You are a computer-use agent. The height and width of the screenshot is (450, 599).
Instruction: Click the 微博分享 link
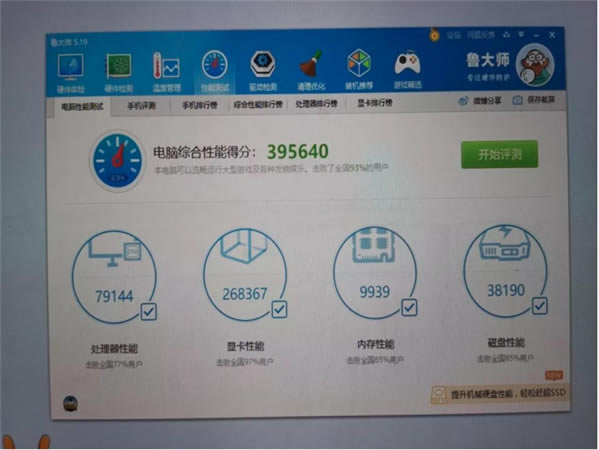[x=487, y=101]
